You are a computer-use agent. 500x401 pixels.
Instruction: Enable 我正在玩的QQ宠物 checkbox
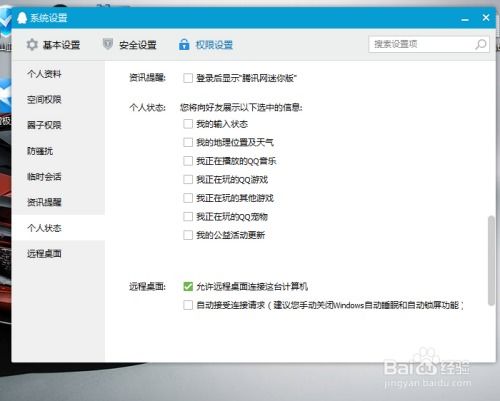click(188, 217)
